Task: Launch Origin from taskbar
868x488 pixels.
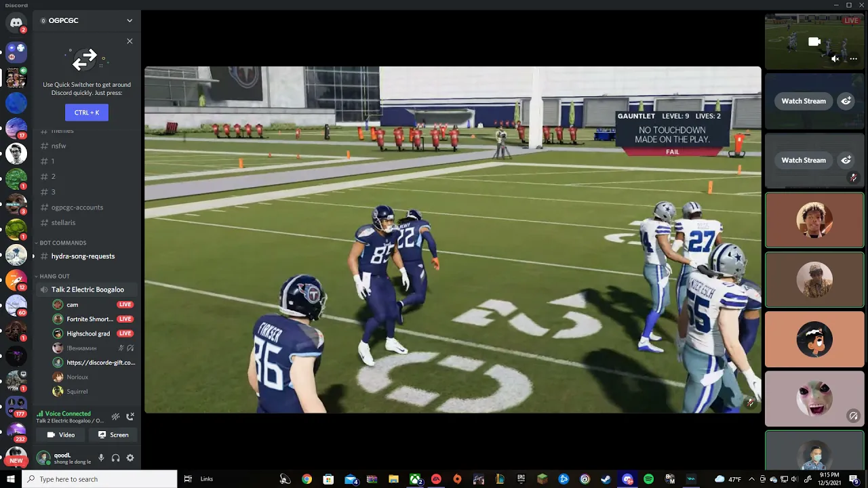Action: point(457,479)
